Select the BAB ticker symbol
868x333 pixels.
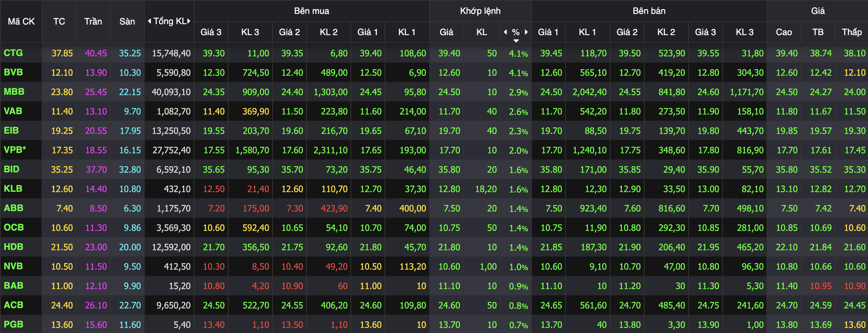tap(14, 286)
